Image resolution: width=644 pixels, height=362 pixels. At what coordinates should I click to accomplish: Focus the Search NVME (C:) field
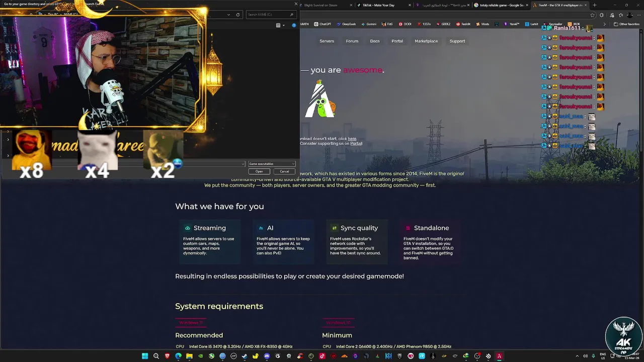270,15
